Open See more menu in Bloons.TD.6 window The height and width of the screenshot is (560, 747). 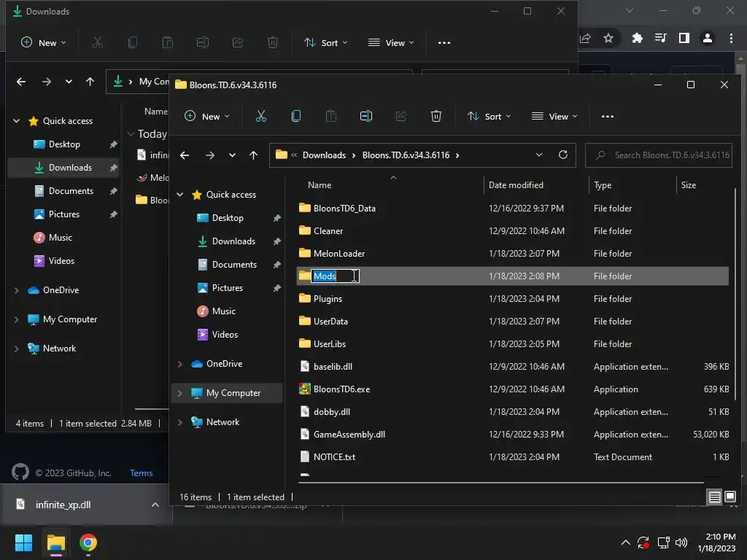click(x=608, y=116)
